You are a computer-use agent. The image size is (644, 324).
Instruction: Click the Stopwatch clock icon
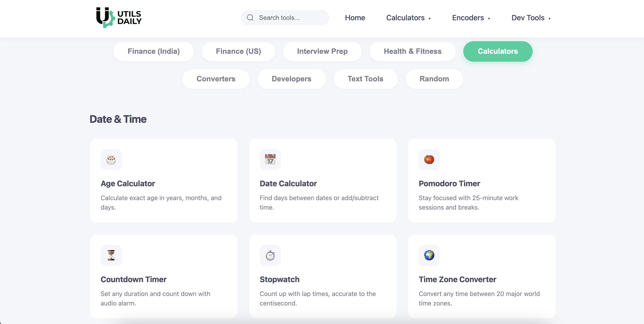[270, 255]
